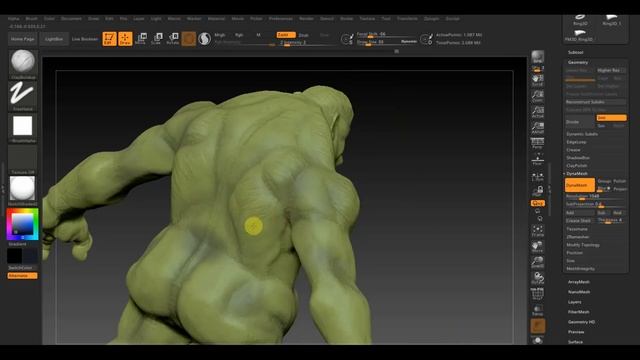
Task: Click the right shelf Rotate icon
Action: [538, 278]
